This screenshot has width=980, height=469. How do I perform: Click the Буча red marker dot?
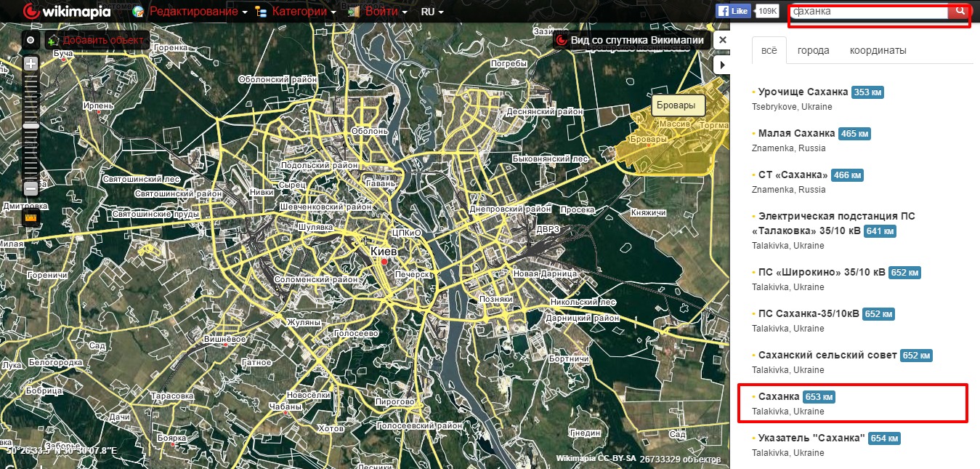click(64, 61)
